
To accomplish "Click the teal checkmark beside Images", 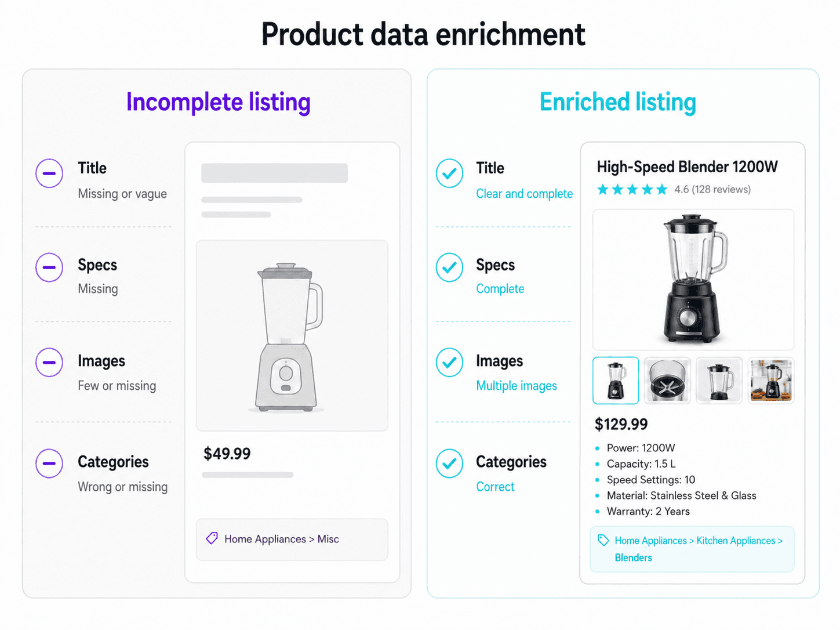I will pos(450,363).
